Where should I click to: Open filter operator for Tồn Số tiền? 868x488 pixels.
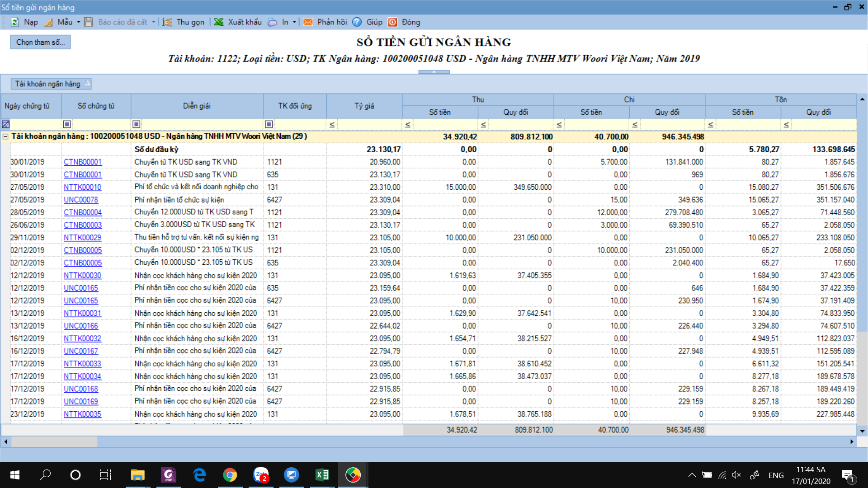(x=711, y=125)
